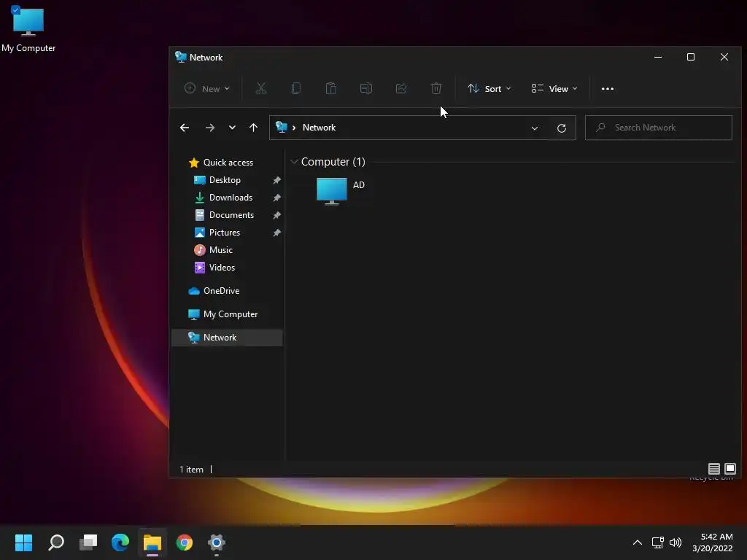Minimize the Network window
747x560 pixels.
[658, 57]
